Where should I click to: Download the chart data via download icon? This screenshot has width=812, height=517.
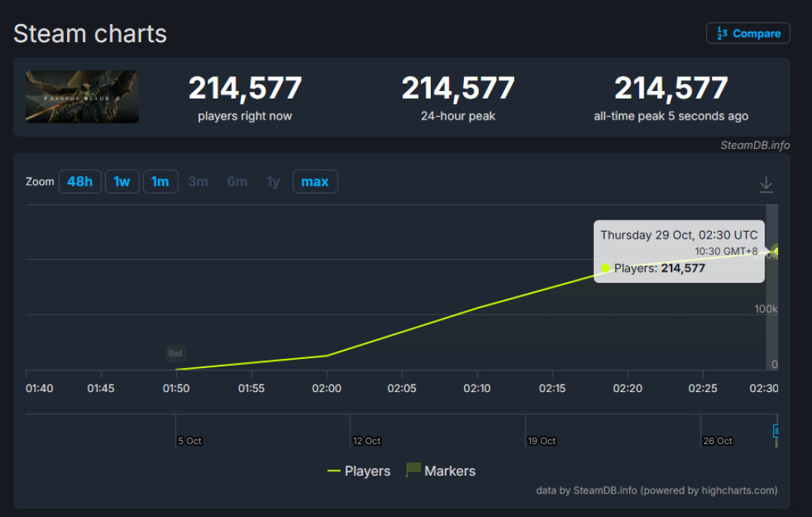[766, 184]
